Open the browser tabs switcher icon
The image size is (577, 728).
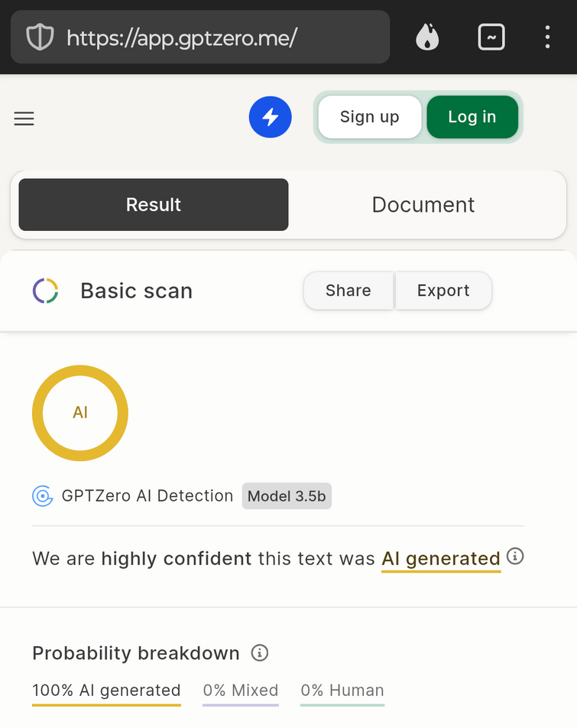click(491, 37)
